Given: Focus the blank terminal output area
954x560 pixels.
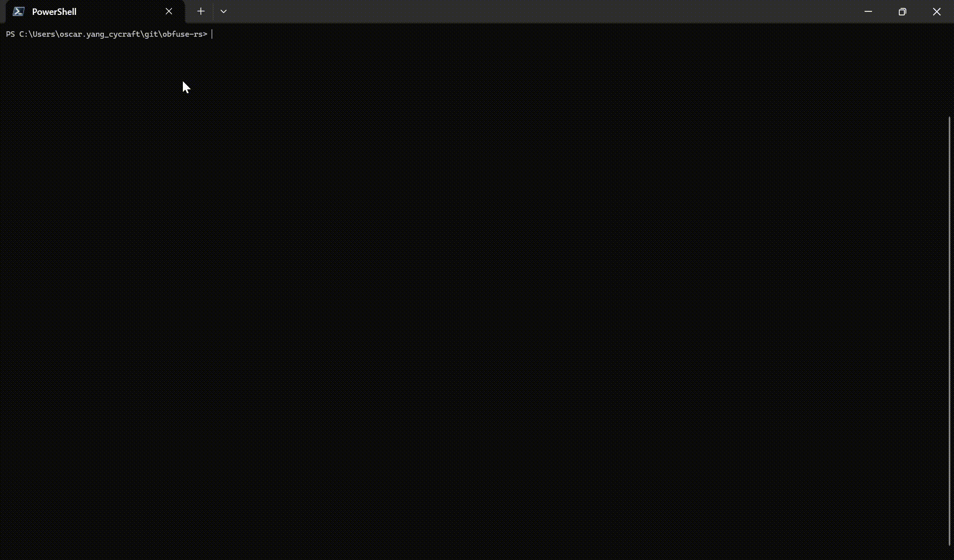Looking at the screenshot, I should [x=477, y=298].
